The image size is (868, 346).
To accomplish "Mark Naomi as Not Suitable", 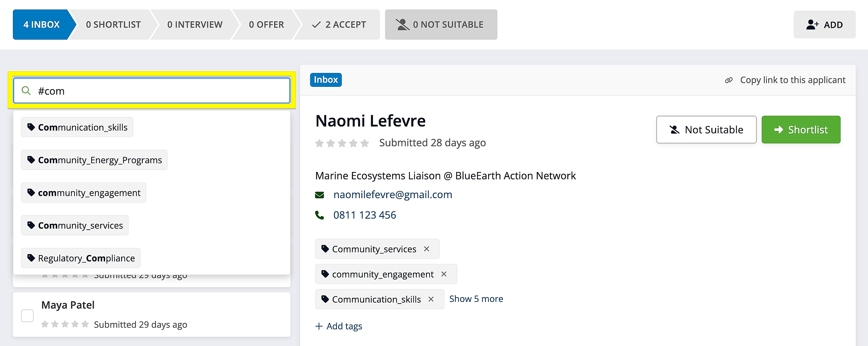I will (706, 130).
